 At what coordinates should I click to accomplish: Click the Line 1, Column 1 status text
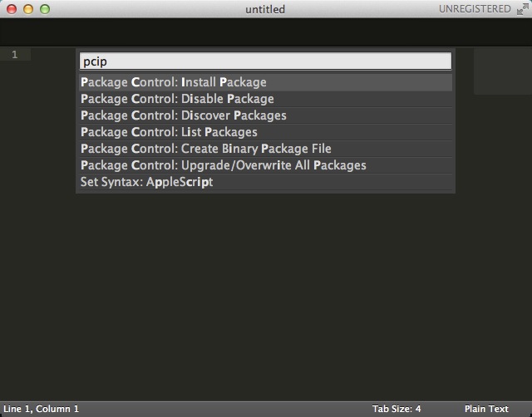(x=41, y=409)
